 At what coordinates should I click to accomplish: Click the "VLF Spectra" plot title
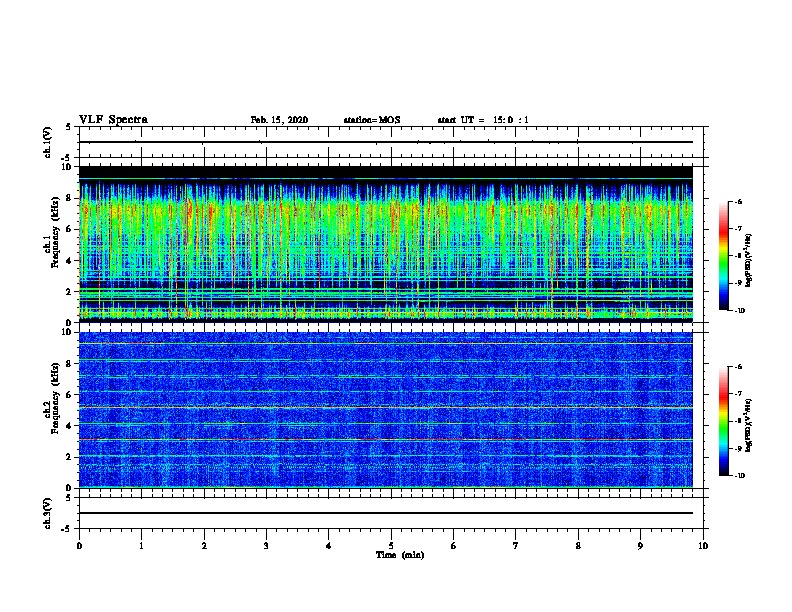click(x=113, y=119)
